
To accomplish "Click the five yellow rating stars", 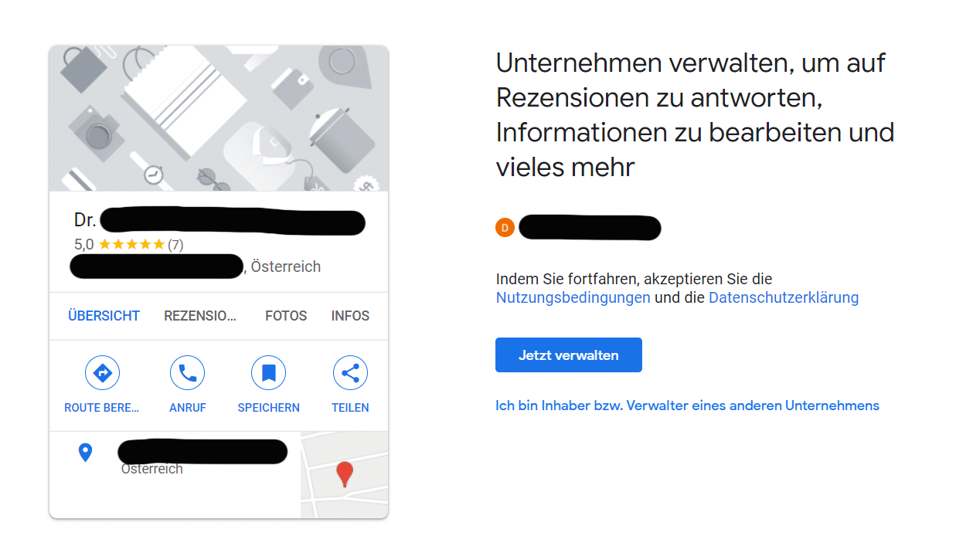I will coord(131,245).
